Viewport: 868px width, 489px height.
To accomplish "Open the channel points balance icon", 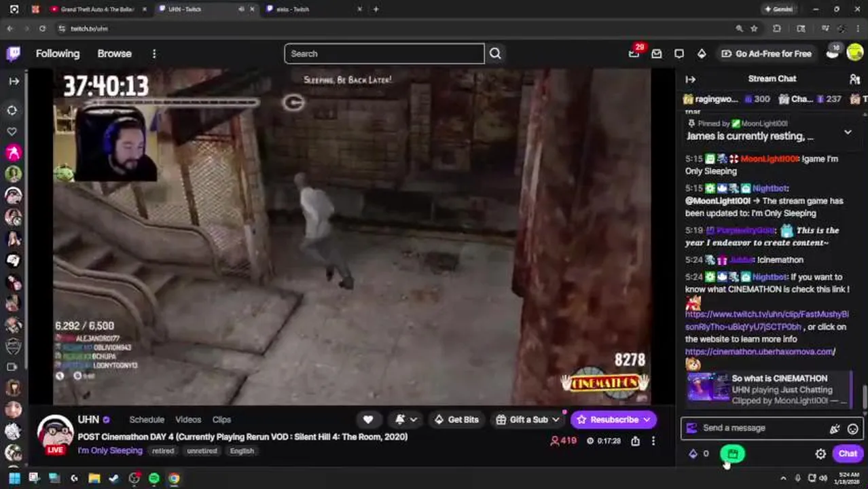I will click(x=693, y=454).
